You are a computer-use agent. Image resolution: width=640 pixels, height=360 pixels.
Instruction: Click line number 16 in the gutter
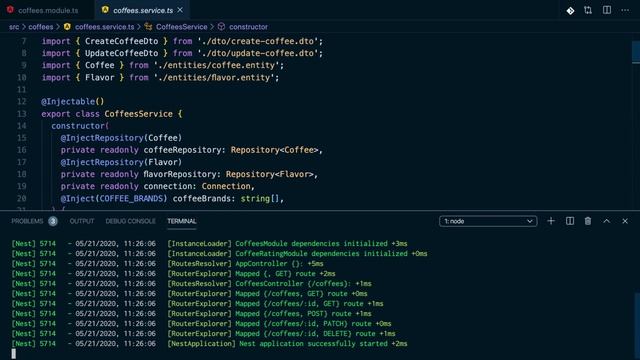(22, 150)
